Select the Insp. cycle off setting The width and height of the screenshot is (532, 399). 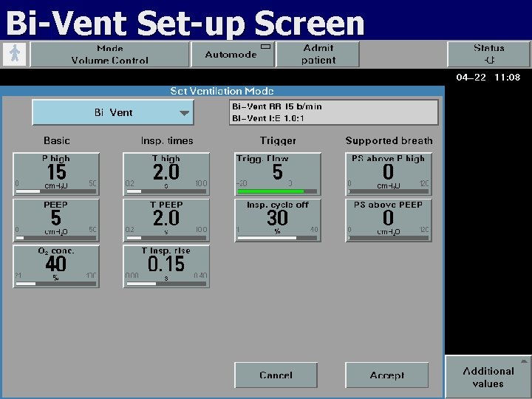click(x=278, y=220)
